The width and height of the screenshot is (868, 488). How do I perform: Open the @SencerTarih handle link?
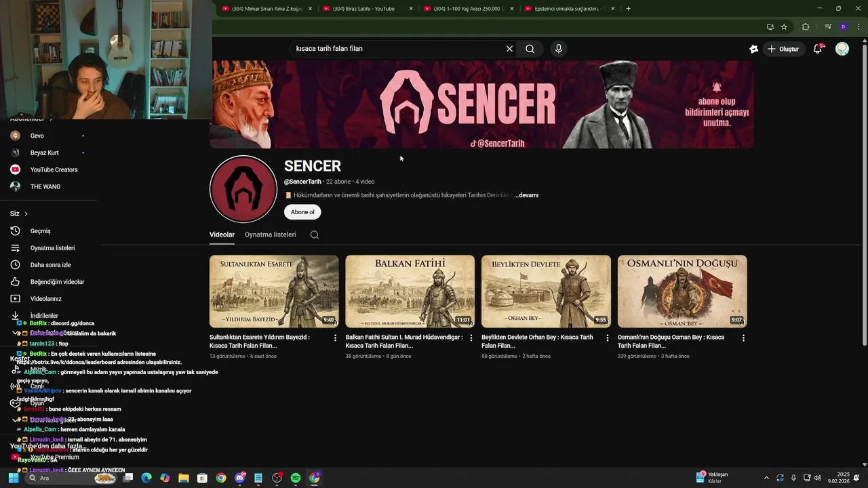click(302, 182)
